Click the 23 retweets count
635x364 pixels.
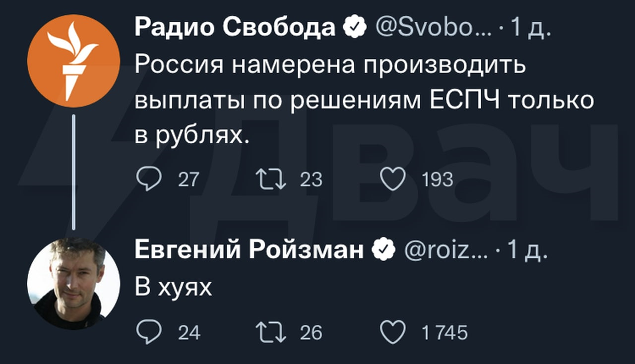tap(311, 179)
